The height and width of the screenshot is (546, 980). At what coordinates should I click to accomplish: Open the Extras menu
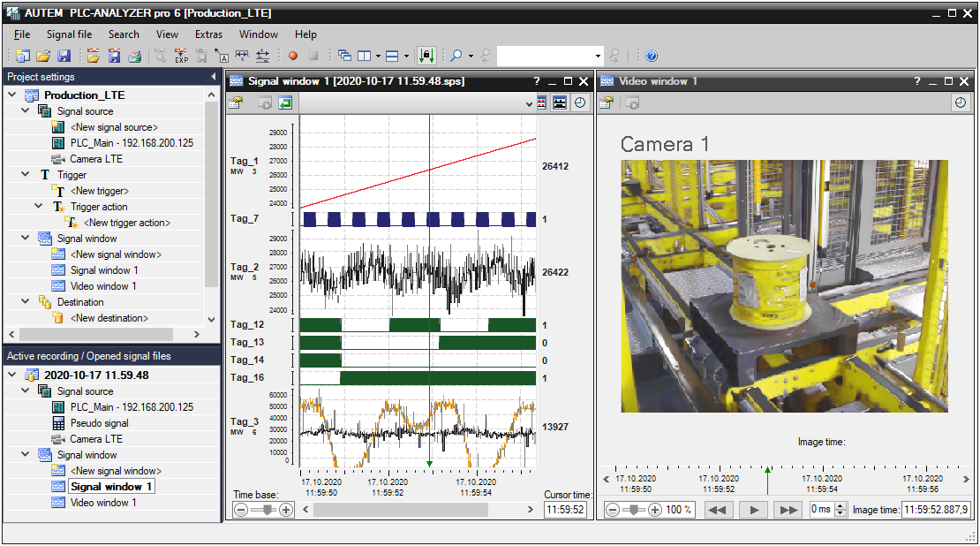coord(208,34)
